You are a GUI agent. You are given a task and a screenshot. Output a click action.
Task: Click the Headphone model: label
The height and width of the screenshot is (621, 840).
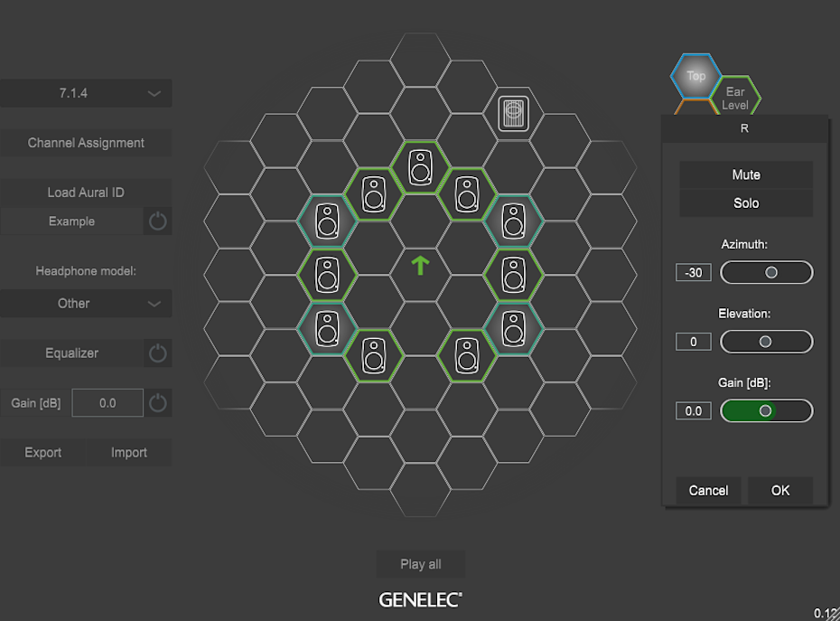click(x=86, y=271)
